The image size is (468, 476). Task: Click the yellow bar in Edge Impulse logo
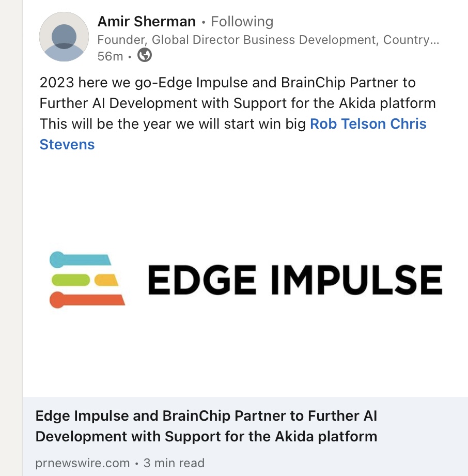point(108,280)
